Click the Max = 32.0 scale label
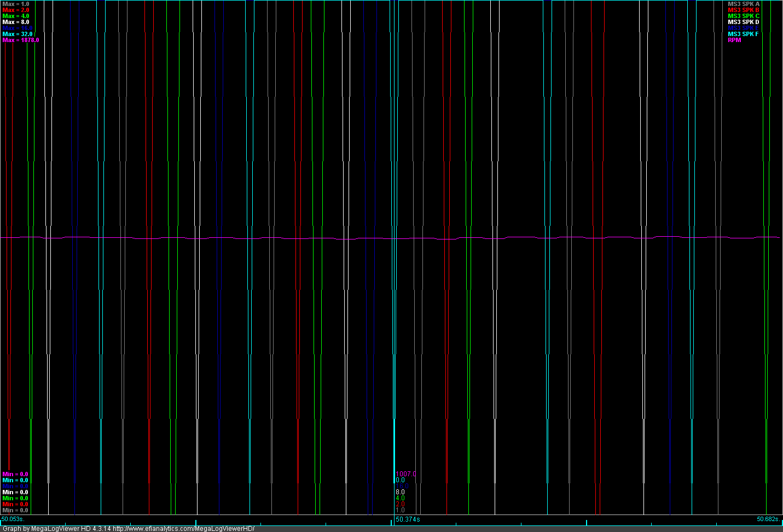This screenshot has width=783, height=532. 18,34
